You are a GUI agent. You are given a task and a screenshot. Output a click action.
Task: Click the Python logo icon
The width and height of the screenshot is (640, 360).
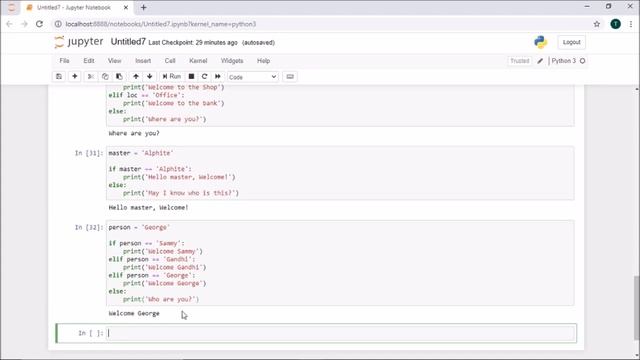(540, 42)
